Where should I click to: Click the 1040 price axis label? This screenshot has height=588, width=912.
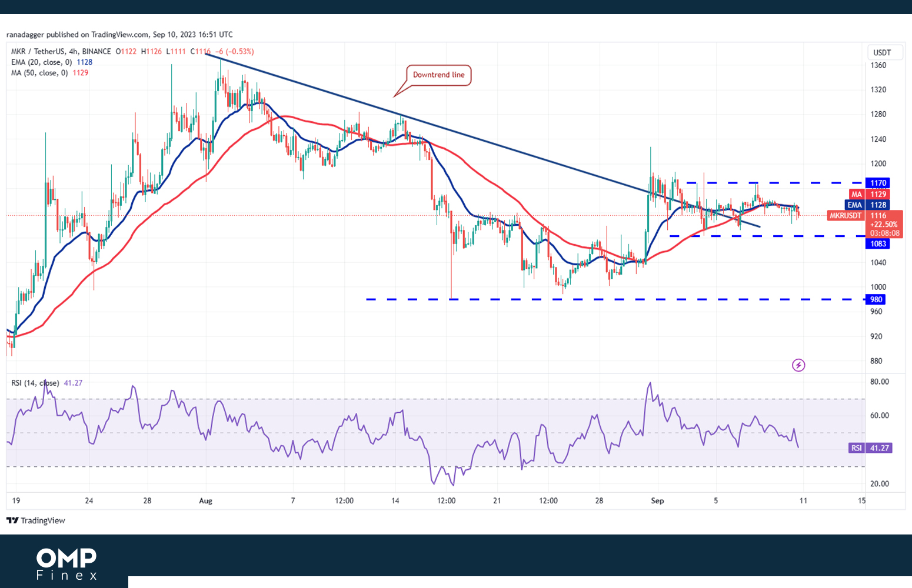[878, 263]
